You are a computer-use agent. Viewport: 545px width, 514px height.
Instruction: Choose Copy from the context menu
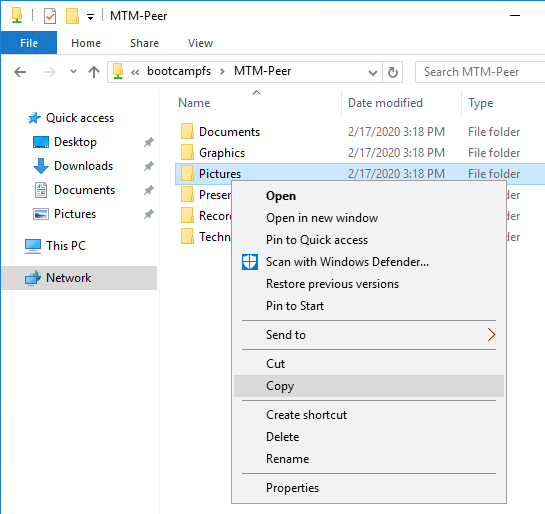(x=368, y=386)
